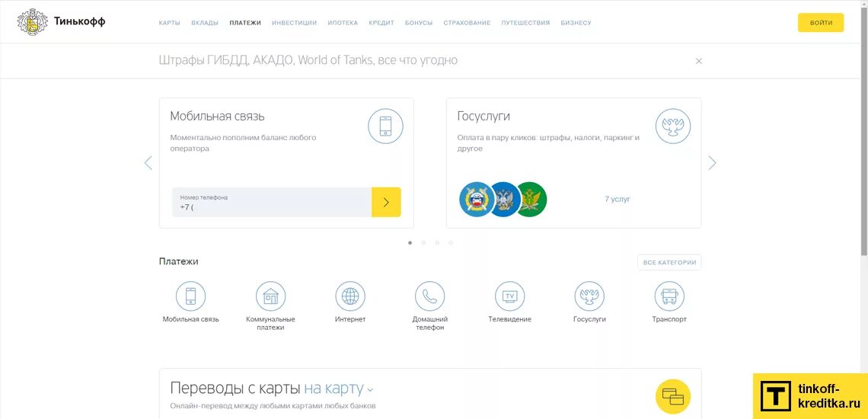This screenshot has height=419, width=868.
Task: Click 'Моментально пополним баланс' description text
Action: pyautogui.click(x=243, y=143)
